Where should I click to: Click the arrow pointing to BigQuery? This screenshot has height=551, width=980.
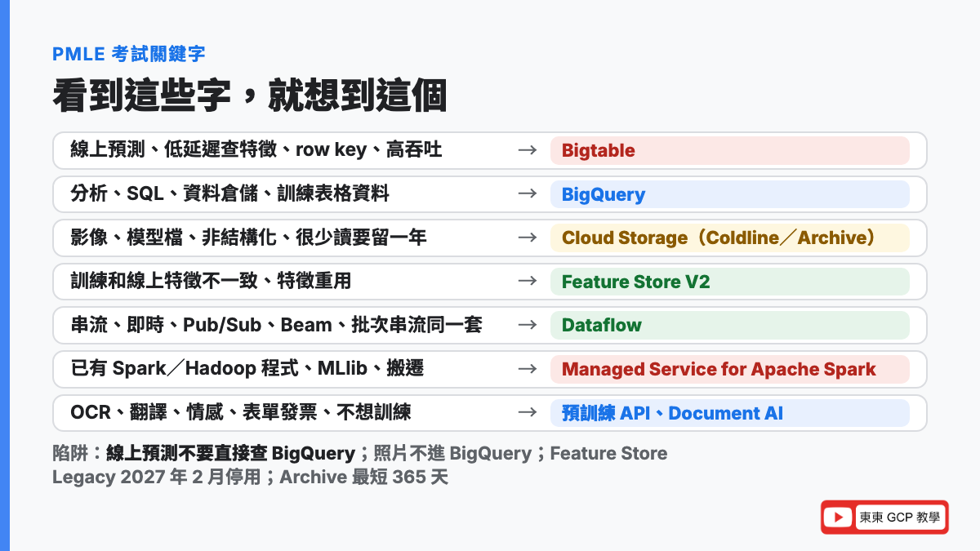(x=528, y=193)
